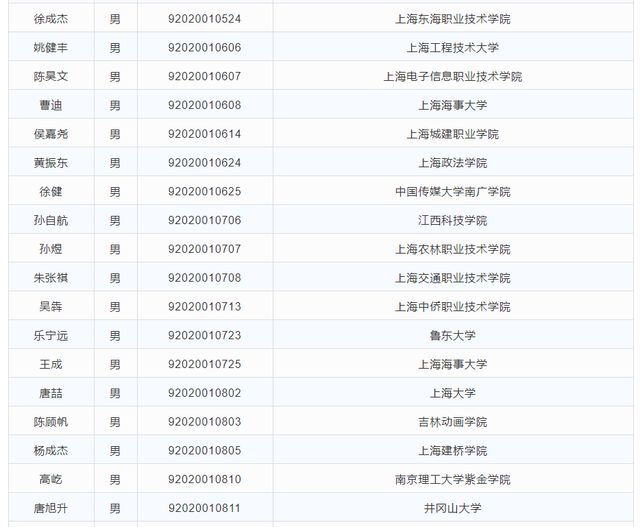640x527 pixels.
Task: Select exam number 92020010708
Action: [204, 278]
